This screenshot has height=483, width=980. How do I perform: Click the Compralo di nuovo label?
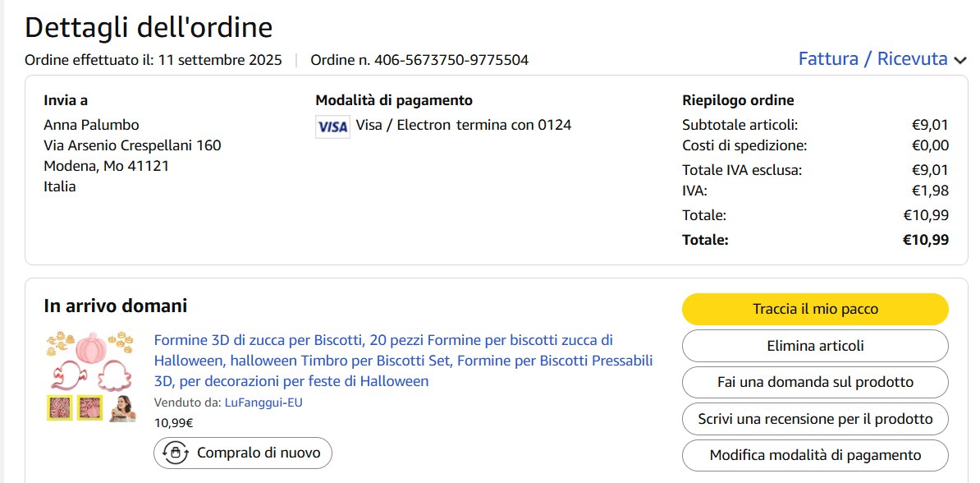point(253,453)
